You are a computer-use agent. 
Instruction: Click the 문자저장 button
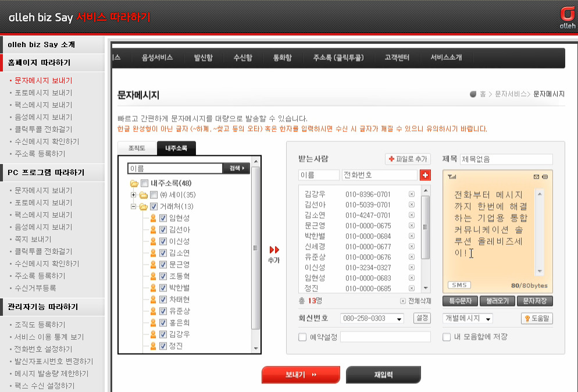pos(535,301)
